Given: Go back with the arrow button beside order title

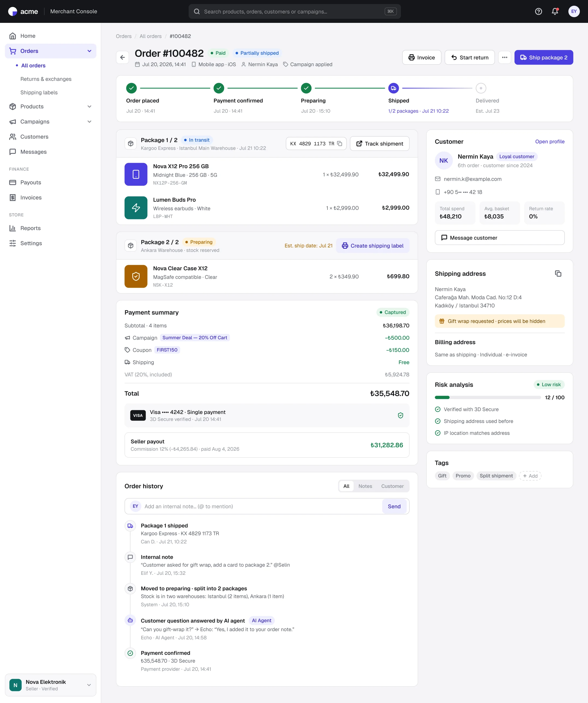Looking at the screenshot, I should 122,57.
